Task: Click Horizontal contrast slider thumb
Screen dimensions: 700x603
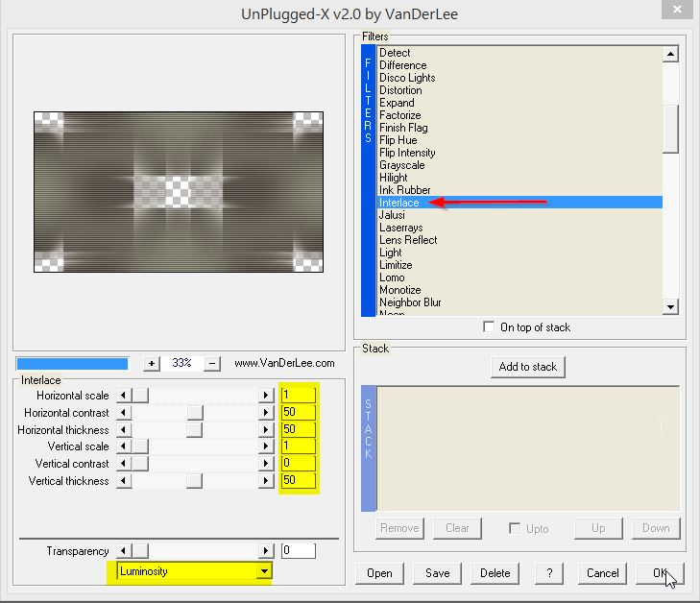Action: [195, 413]
